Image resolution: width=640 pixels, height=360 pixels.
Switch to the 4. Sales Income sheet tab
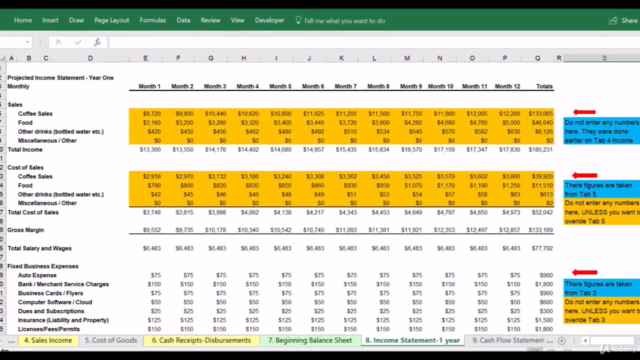(48, 340)
